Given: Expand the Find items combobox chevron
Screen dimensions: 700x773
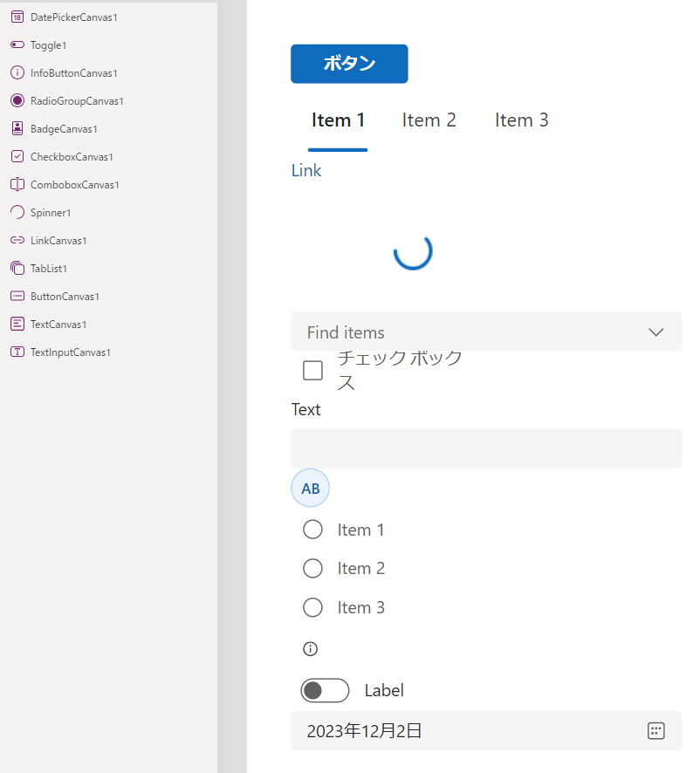Looking at the screenshot, I should point(655,332).
